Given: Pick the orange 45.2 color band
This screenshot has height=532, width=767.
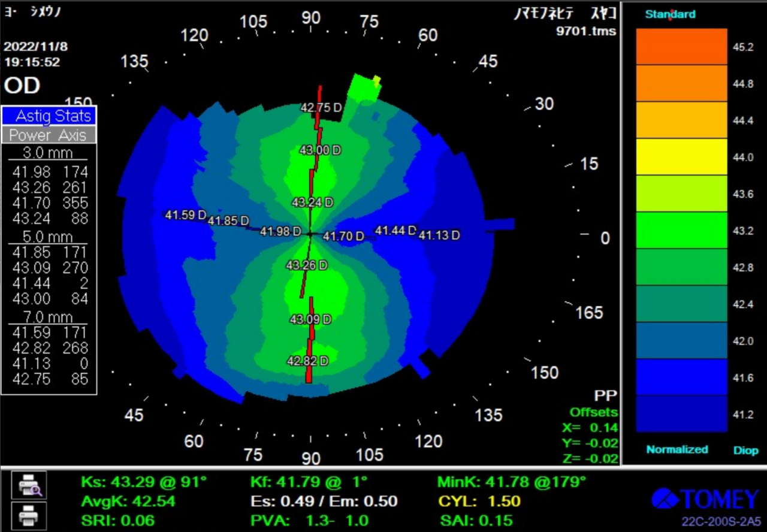Looking at the screenshot, I should pyautogui.click(x=681, y=47).
